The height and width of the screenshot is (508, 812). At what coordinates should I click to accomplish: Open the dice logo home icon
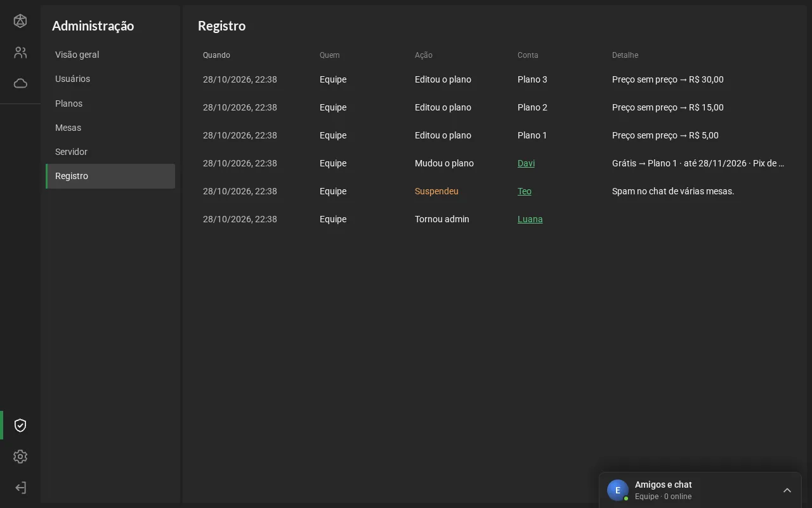point(20,21)
